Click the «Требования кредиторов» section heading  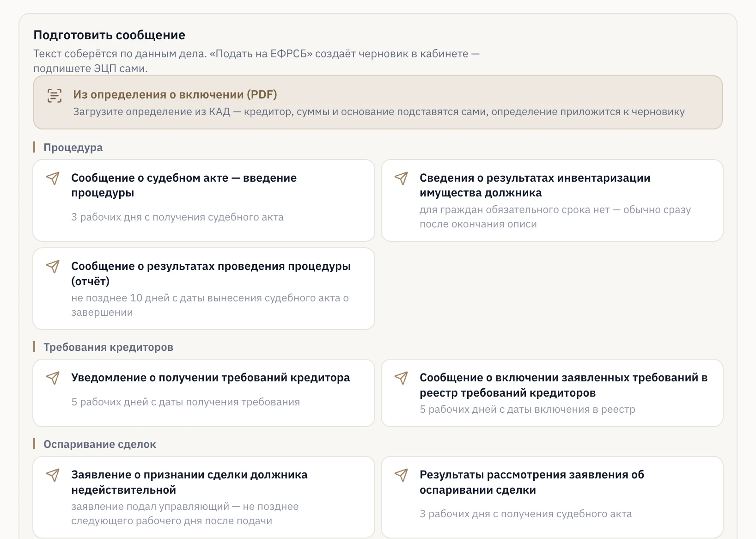(x=108, y=347)
